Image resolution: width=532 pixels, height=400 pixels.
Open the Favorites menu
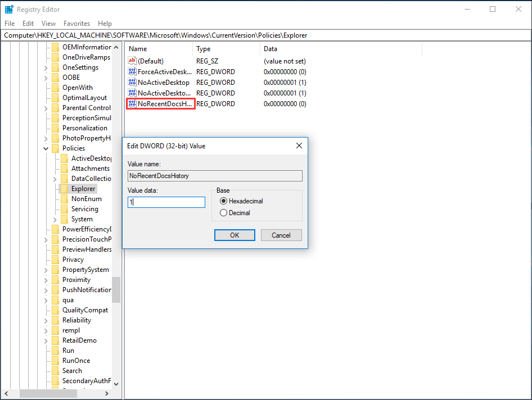[x=76, y=24]
